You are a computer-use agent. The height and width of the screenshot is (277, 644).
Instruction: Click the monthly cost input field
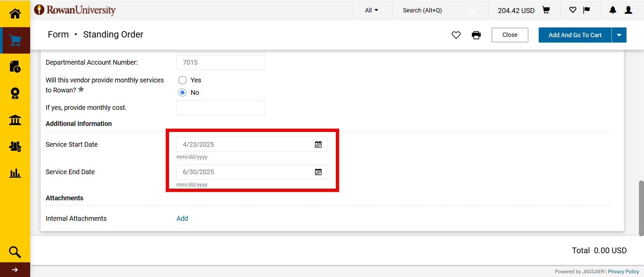click(x=221, y=108)
